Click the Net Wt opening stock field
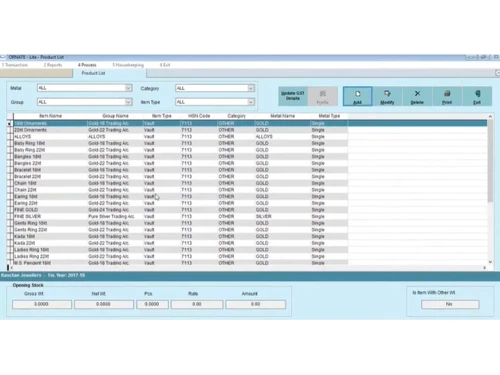Image resolution: width=500 pixels, height=375 pixels. 104,304
